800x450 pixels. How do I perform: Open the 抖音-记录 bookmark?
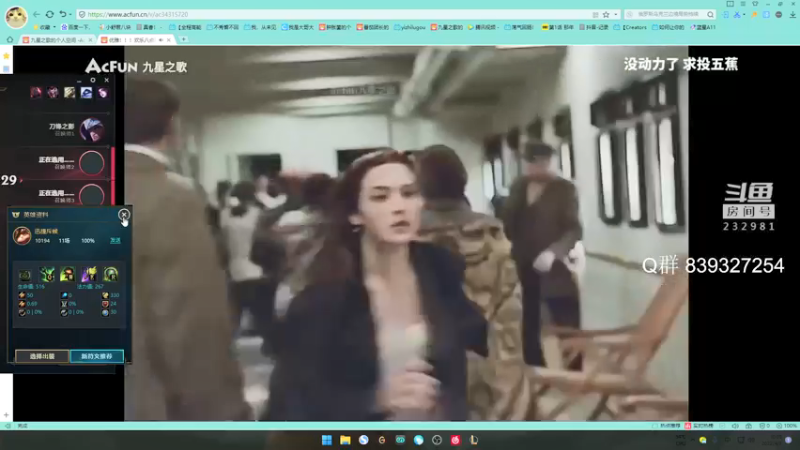pyautogui.click(x=594, y=27)
